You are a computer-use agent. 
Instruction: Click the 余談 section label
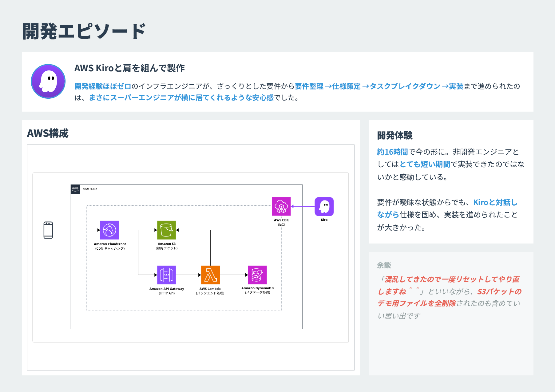pos(384,265)
